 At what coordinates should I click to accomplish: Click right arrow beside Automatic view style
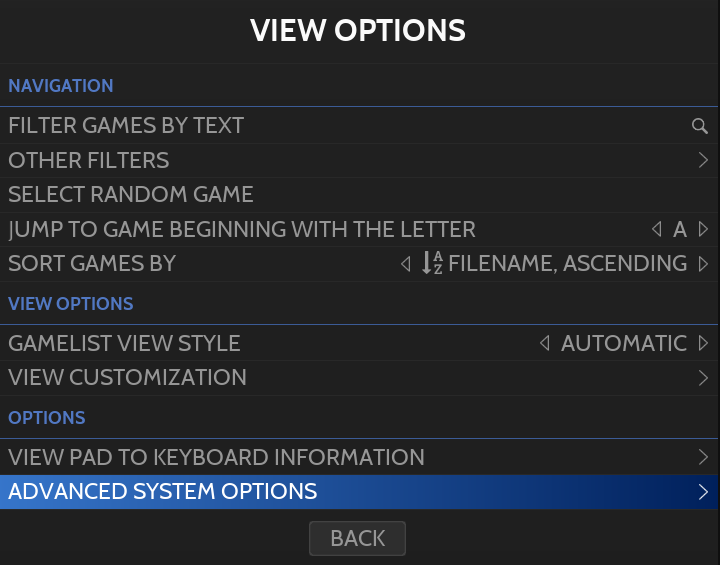pyautogui.click(x=703, y=344)
